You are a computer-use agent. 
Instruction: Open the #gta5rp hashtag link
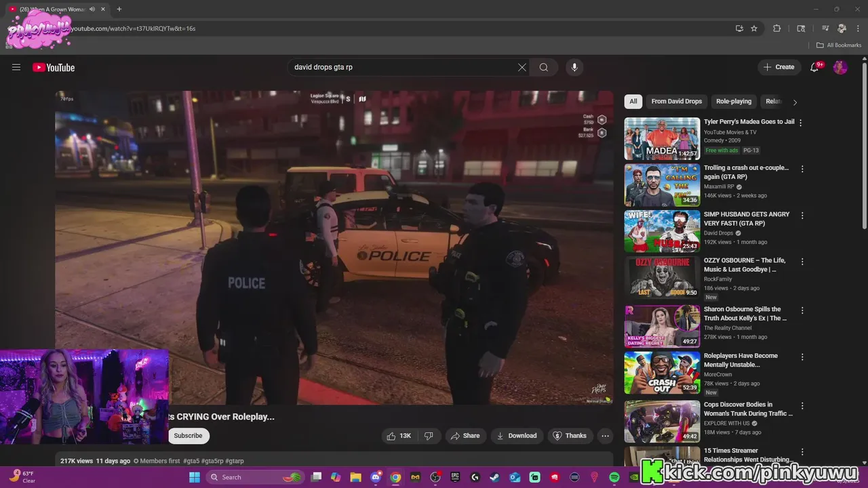[x=212, y=461]
